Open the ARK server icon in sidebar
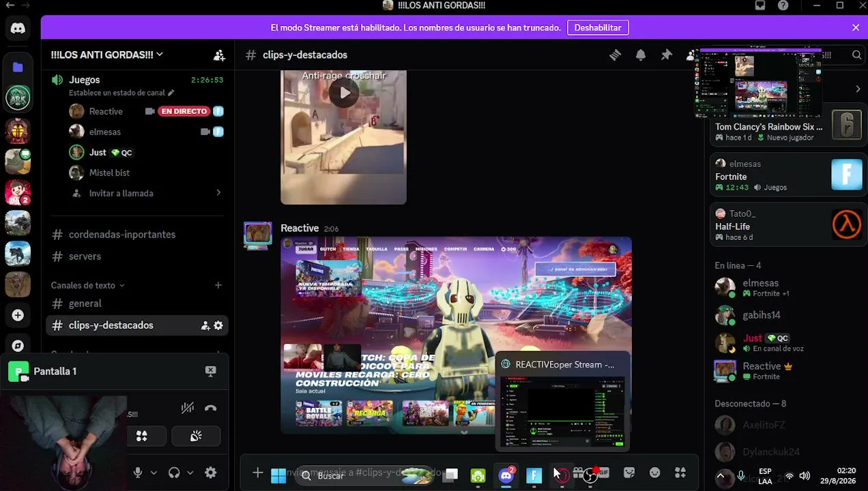 (x=18, y=98)
